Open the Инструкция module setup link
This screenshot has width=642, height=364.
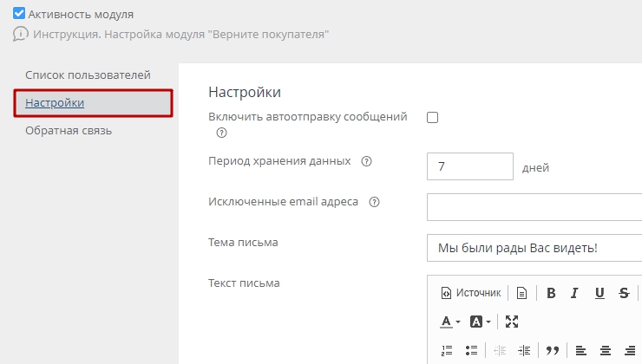coord(180,35)
